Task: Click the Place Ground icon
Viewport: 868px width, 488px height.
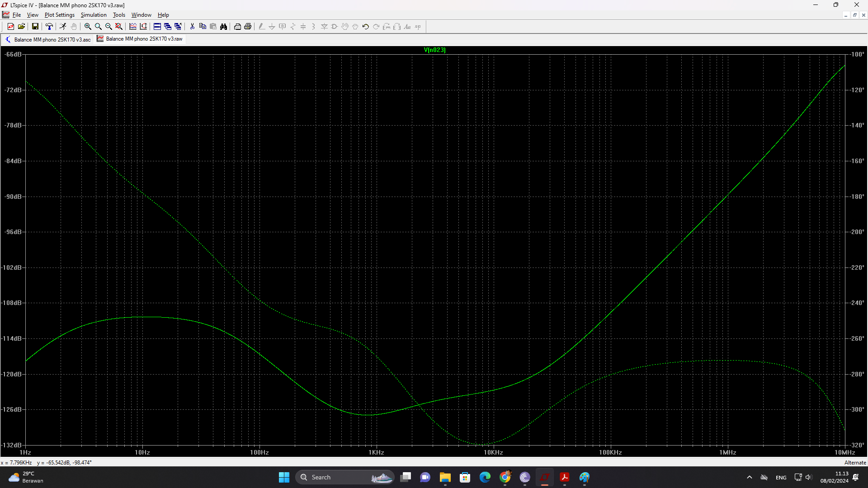Action: (x=272, y=27)
